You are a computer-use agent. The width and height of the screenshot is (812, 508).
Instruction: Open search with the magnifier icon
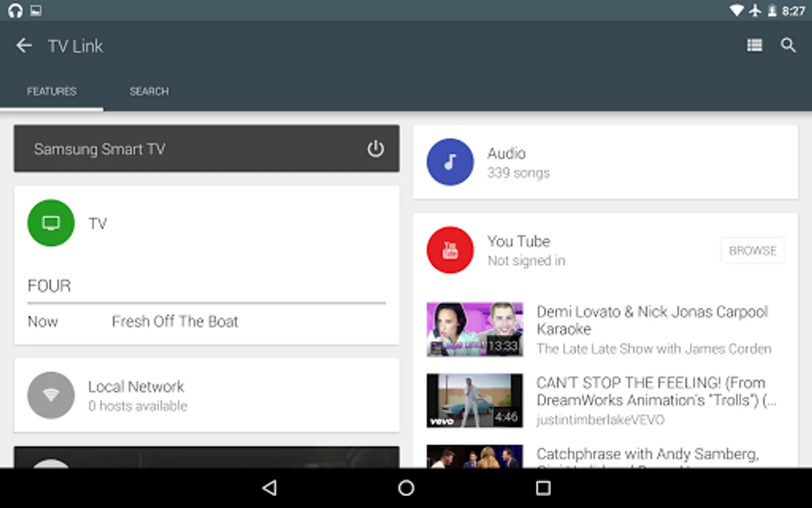[788, 45]
